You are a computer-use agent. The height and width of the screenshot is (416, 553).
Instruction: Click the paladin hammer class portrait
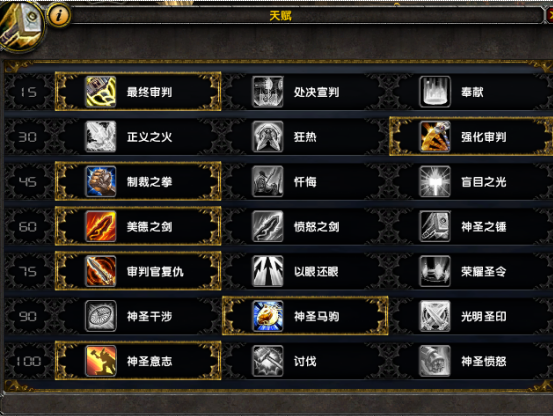pos(21,24)
